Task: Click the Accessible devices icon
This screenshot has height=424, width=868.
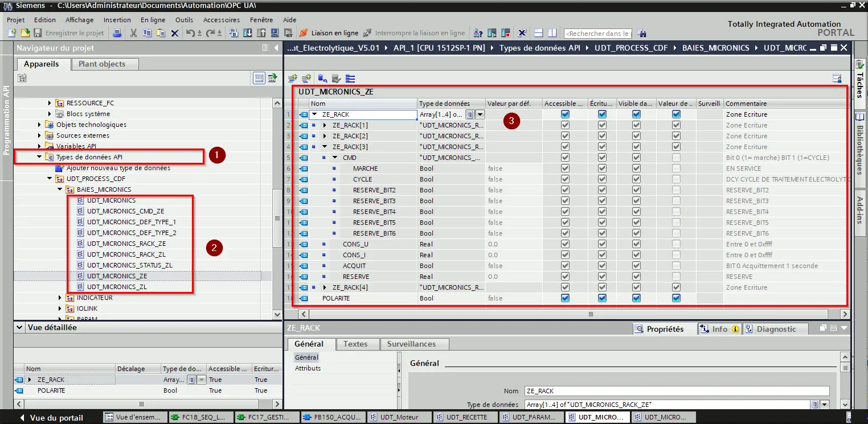Action: coord(478,33)
